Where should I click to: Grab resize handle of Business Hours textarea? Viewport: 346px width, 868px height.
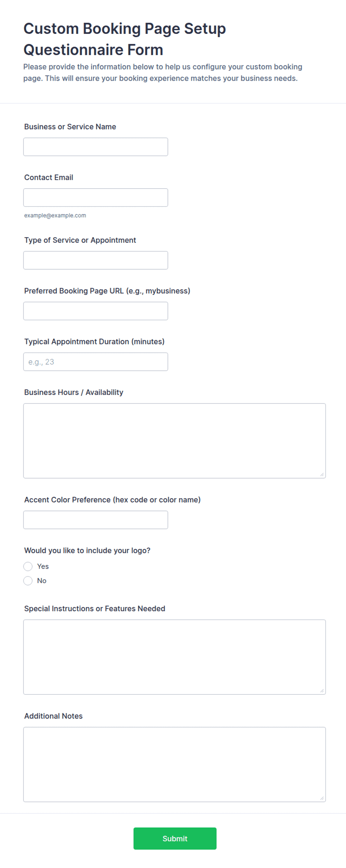[x=322, y=474]
